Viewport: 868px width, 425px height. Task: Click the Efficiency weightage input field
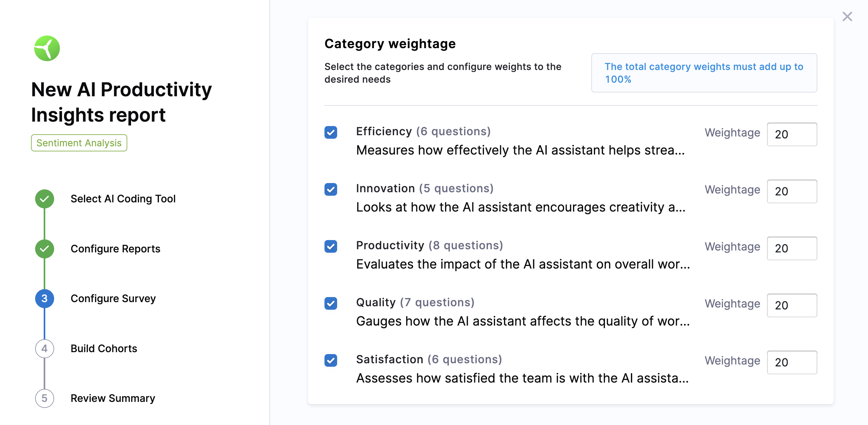click(x=791, y=135)
